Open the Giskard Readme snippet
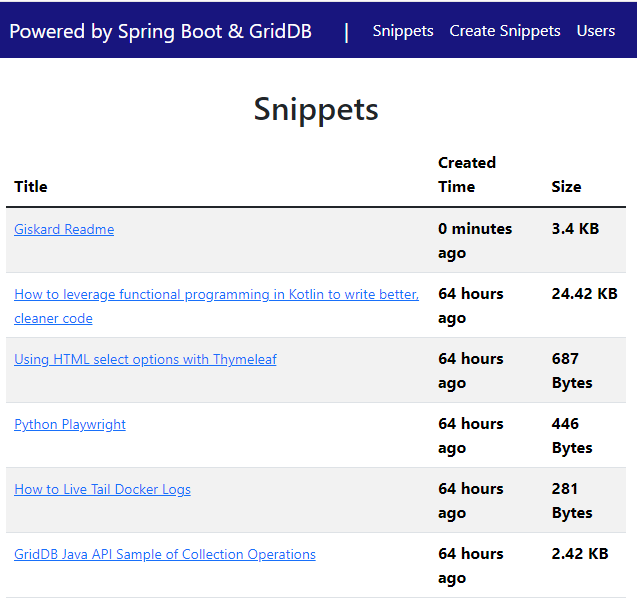This screenshot has width=637, height=610. click(64, 229)
